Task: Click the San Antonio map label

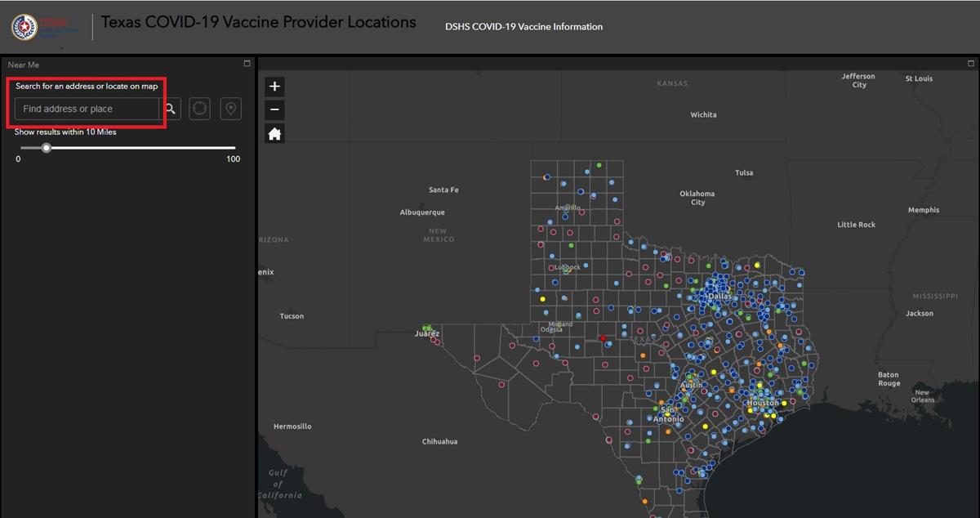Action: click(669, 414)
